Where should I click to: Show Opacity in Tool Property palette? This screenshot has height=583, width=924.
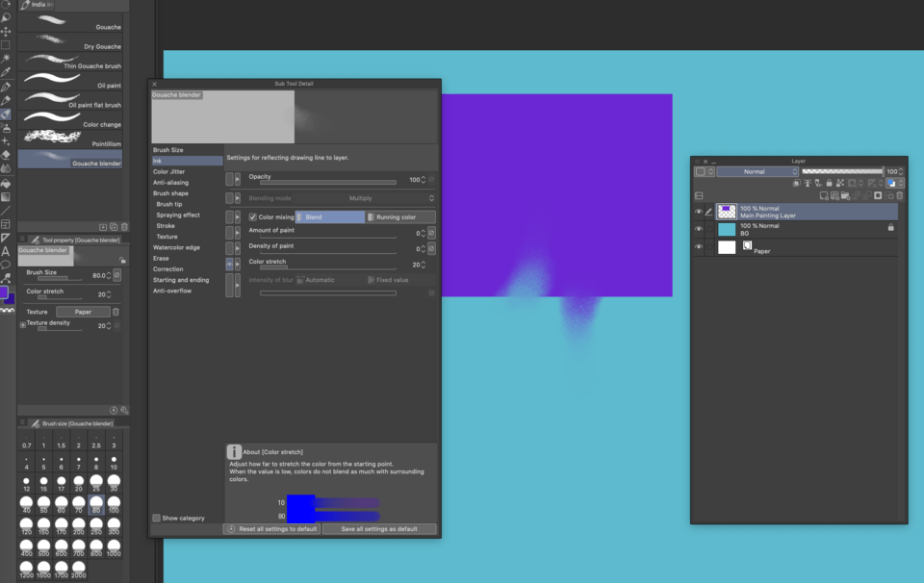click(x=229, y=179)
